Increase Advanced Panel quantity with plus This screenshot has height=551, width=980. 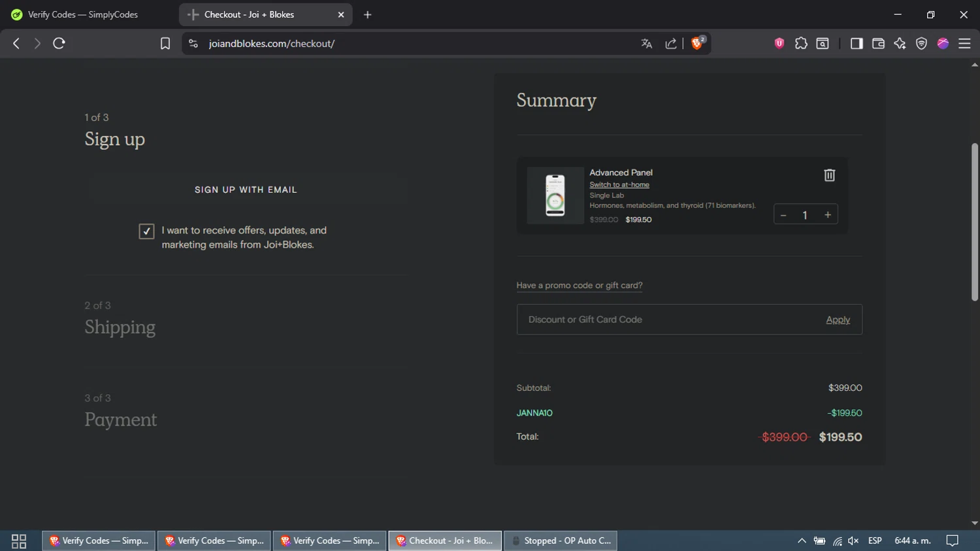point(828,215)
